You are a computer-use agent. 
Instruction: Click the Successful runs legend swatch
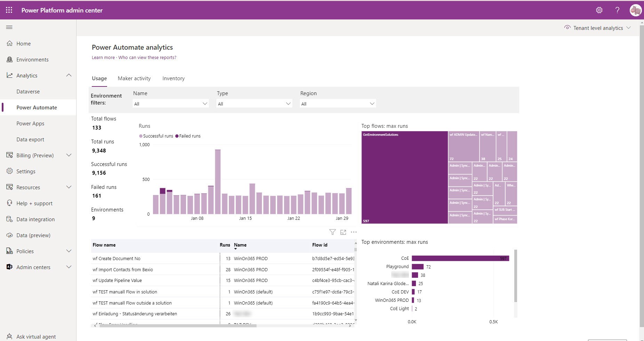pos(141,136)
